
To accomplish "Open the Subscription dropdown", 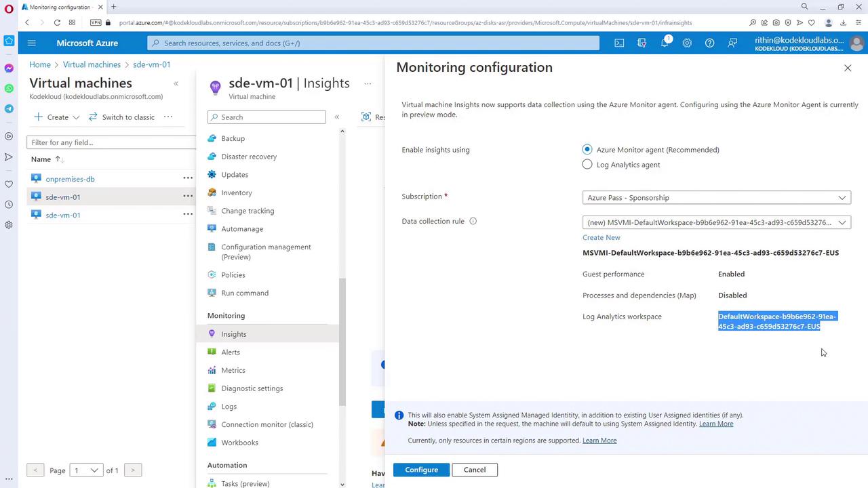I will tap(716, 197).
